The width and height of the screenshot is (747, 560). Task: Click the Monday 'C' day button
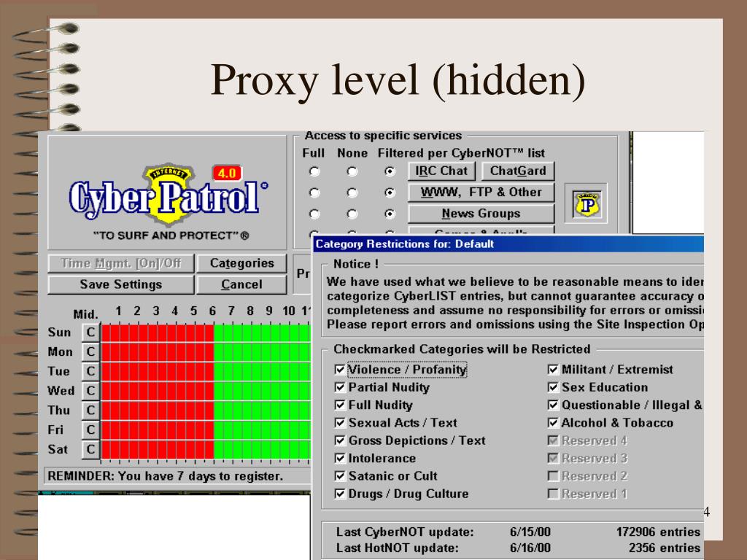pos(90,352)
